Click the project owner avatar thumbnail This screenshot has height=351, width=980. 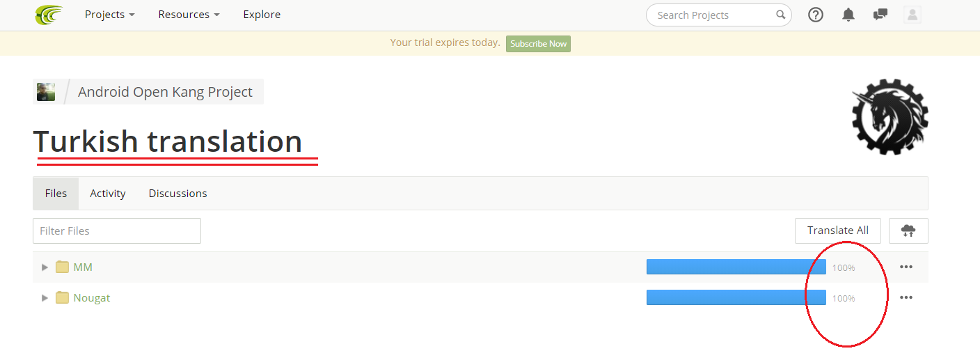[46, 92]
